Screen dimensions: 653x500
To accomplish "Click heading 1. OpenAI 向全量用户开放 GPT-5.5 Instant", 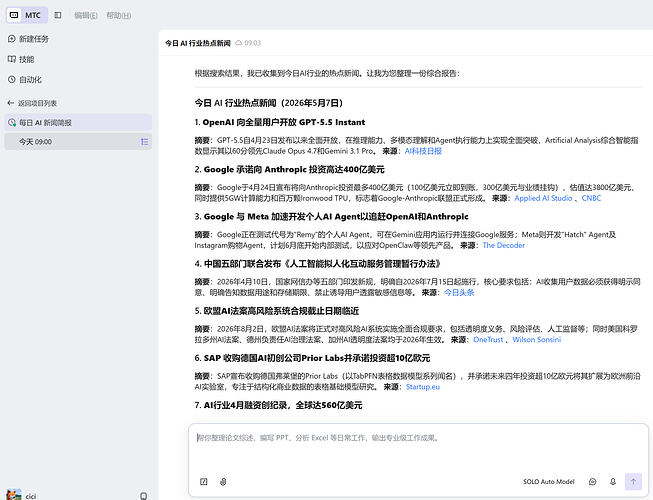I will (x=280, y=122).
